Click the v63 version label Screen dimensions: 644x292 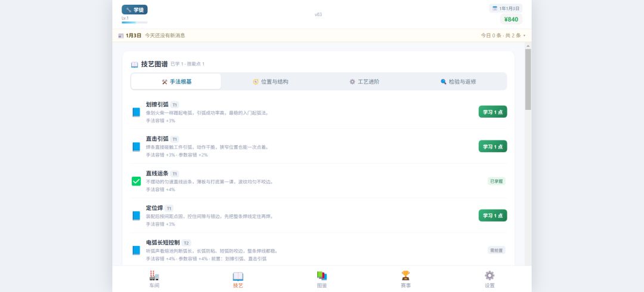318,14
